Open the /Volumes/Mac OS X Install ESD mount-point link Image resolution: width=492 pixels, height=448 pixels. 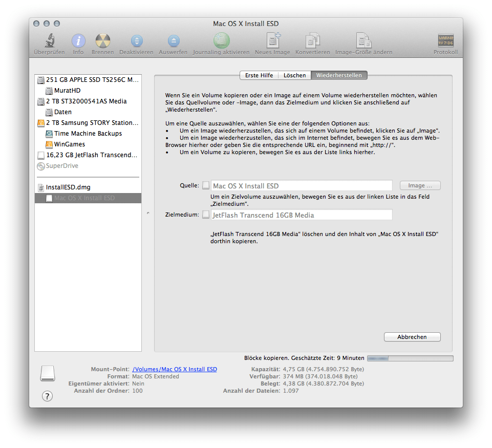[x=175, y=369]
